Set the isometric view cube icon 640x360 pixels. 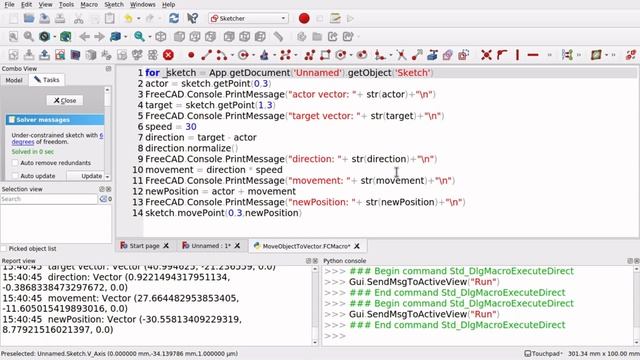pos(161,37)
